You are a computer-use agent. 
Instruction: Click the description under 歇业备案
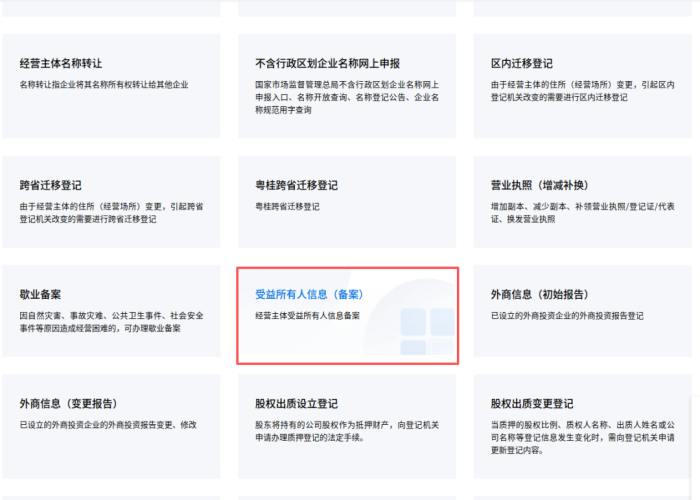tap(111, 322)
